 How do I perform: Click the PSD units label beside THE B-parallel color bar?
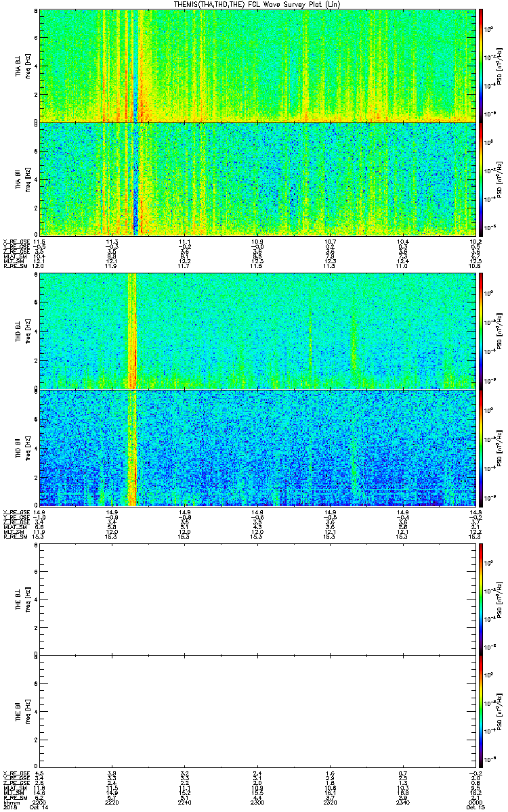point(500,711)
